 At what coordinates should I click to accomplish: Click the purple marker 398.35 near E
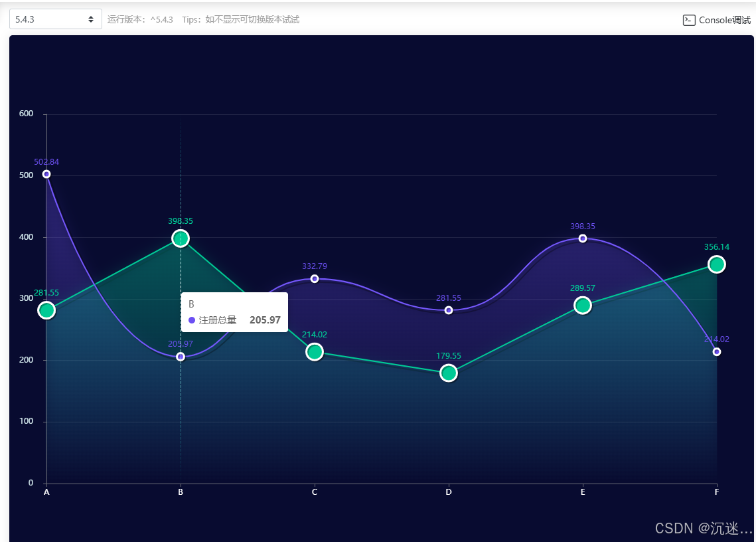[x=582, y=237]
